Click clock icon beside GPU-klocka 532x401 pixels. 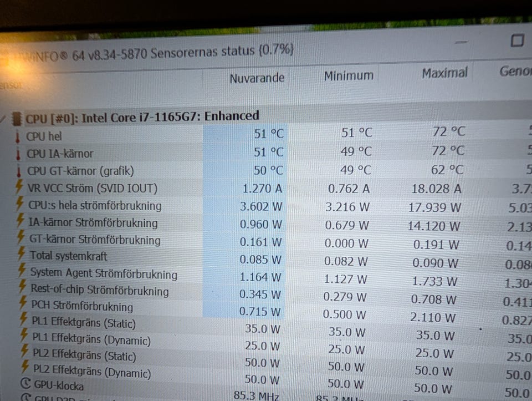pyautogui.click(x=26, y=383)
